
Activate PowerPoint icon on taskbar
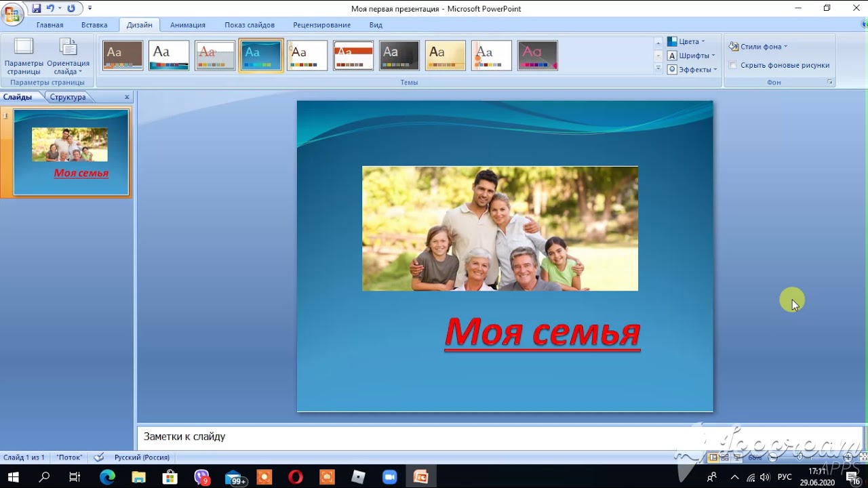(420, 477)
